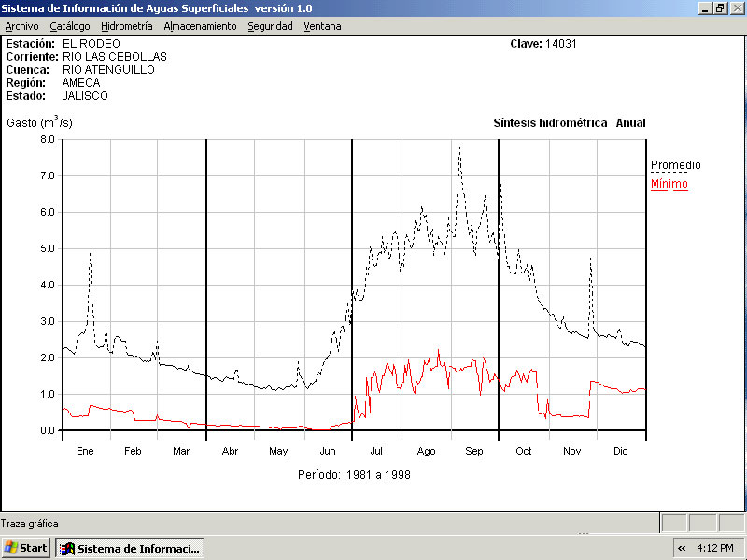Screen dimensions: 747x560
Task: Select the Sistema de Informaci... taskbar button
Action: (x=129, y=548)
